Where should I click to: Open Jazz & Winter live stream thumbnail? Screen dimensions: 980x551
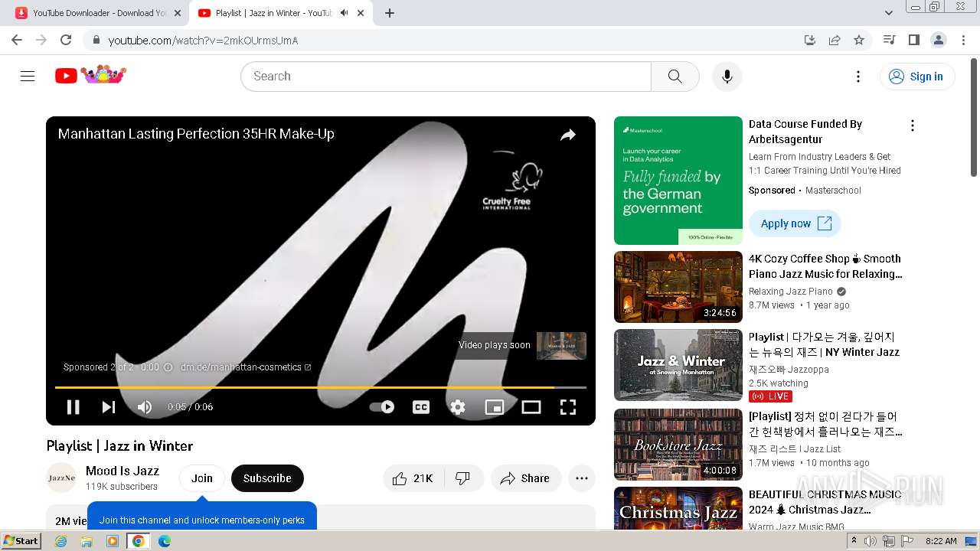[678, 365]
